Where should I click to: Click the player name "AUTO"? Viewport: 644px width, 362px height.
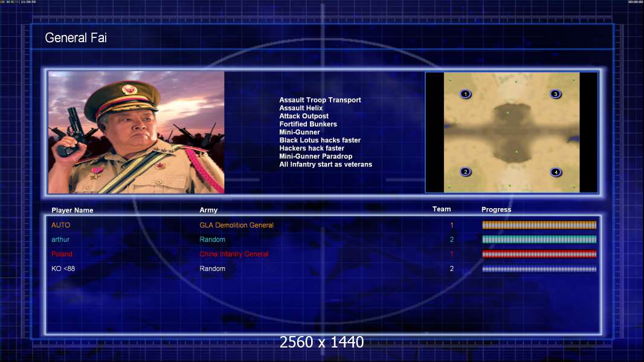click(61, 225)
